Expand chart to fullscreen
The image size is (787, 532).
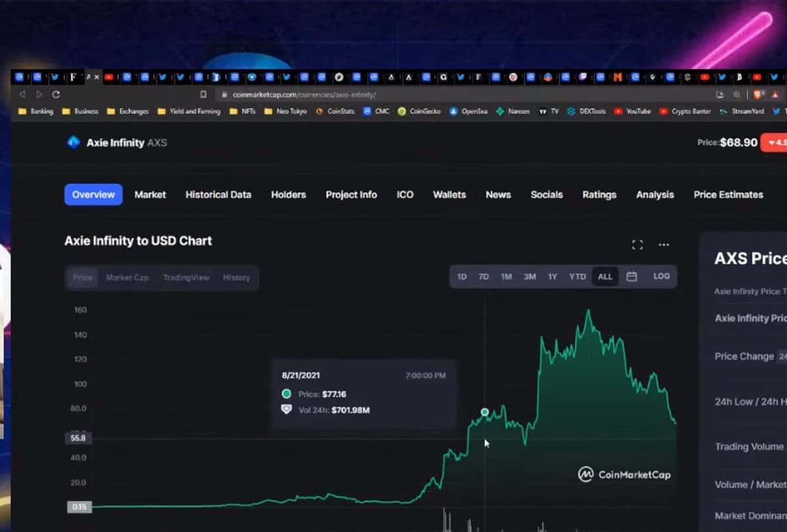pos(637,245)
